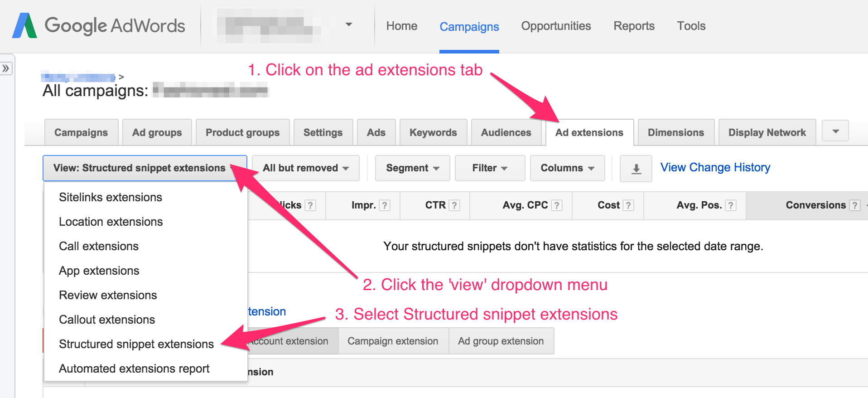This screenshot has width=868, height=398.
Task: Click the help icon next to CTR
Action: pos(454,205)
